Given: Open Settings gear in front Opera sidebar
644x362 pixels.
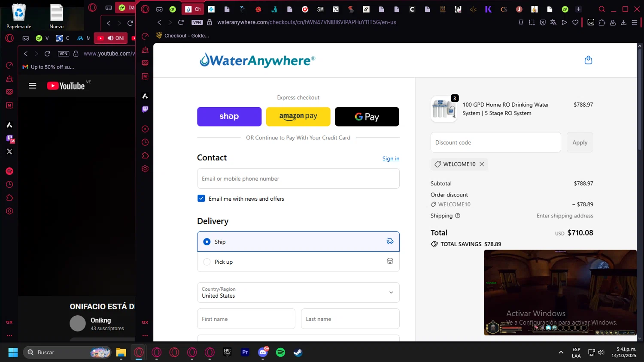Looking at the screenshot, I should tap(145, 169).
